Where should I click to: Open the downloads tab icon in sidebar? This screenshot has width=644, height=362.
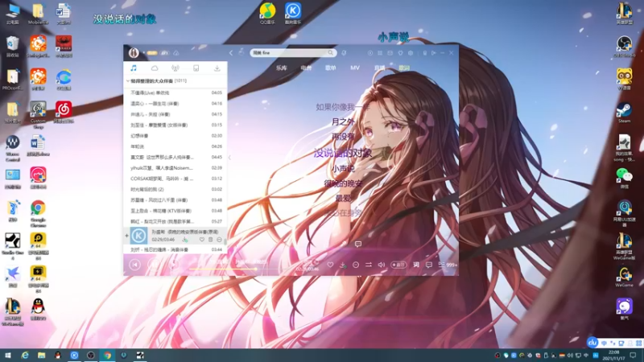217,68
